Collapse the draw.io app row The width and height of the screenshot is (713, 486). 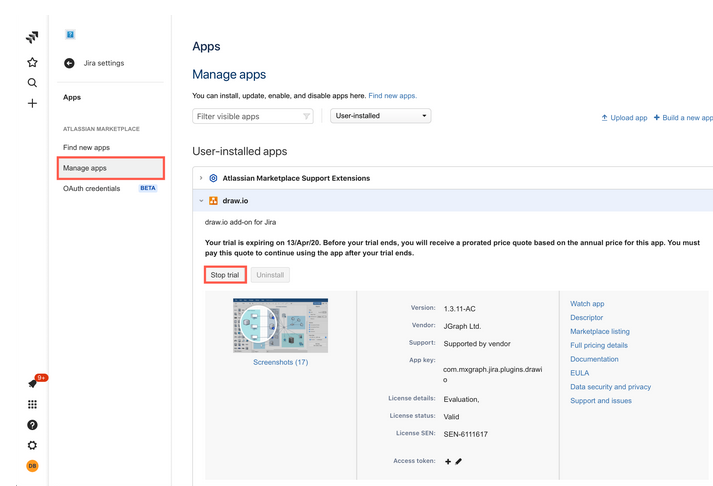coord(201,200)
